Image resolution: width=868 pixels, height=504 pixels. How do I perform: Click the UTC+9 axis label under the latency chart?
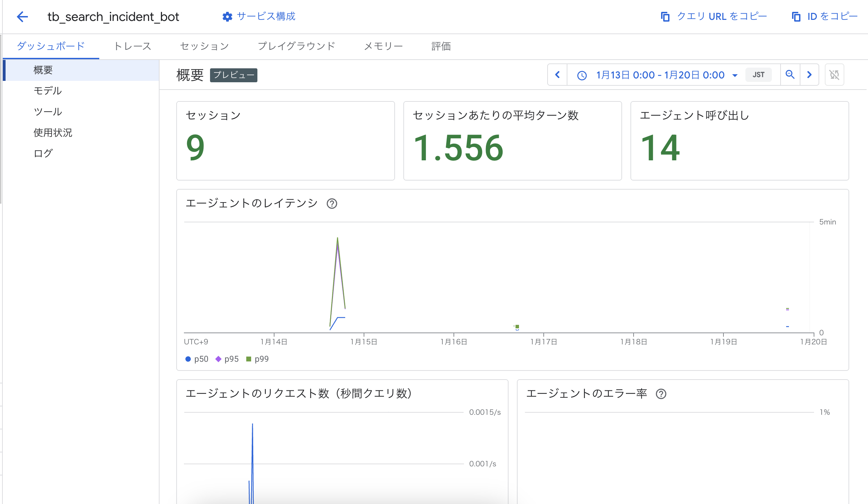196,342
